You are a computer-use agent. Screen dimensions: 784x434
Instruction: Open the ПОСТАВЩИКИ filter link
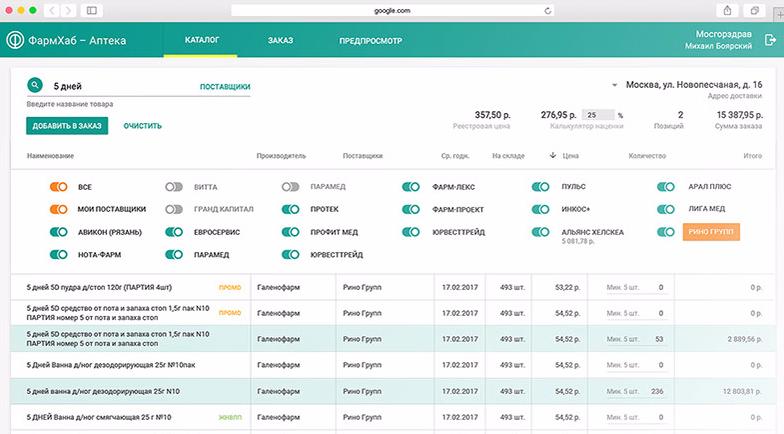225,86
